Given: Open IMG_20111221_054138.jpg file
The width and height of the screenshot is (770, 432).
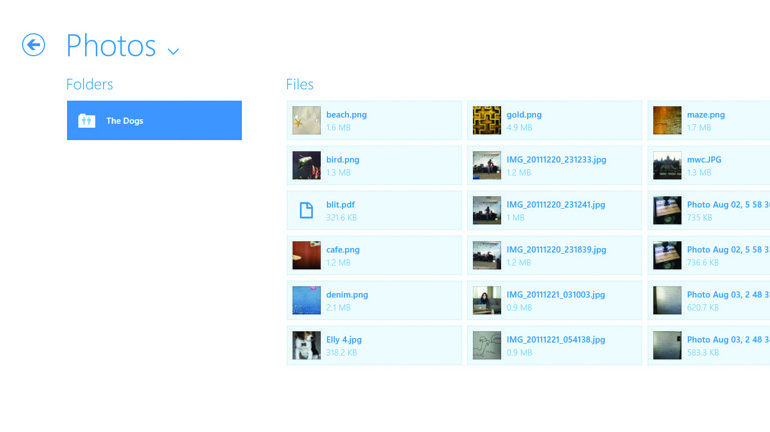Looking at the screenshot, I should click(x=555, y=345).
